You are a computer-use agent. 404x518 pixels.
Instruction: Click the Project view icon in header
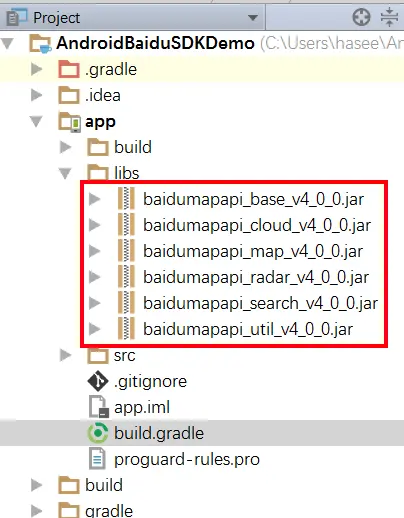coord(17,18)
